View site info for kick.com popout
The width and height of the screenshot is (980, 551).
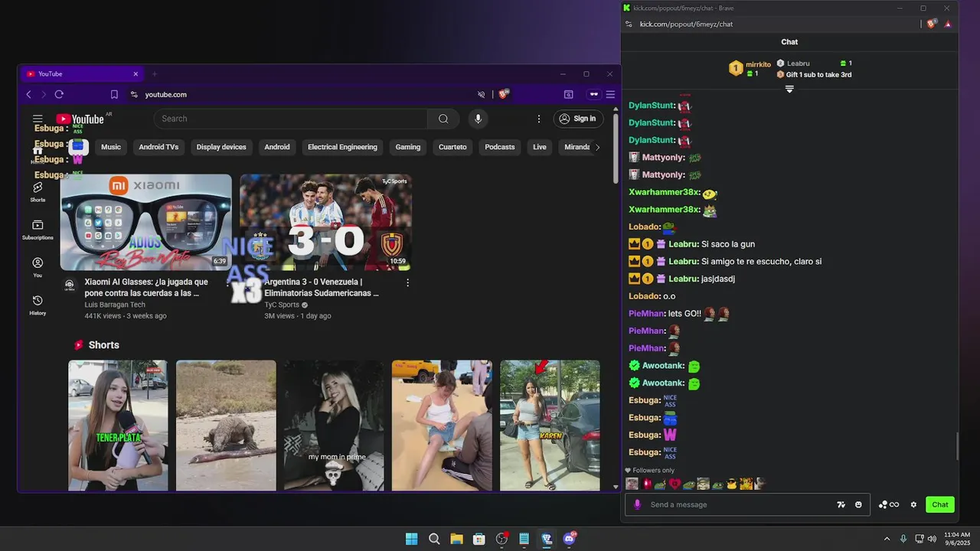click(x=629, y=24)
